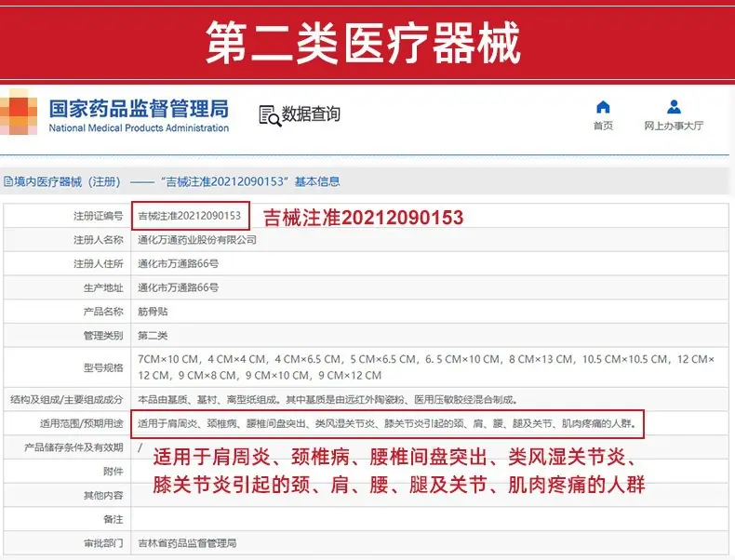Viewport: 735px width, 560px height.
Task: Open the 境内医疗器械（注册） breadcrumb link
Action: tap(68, 181)
